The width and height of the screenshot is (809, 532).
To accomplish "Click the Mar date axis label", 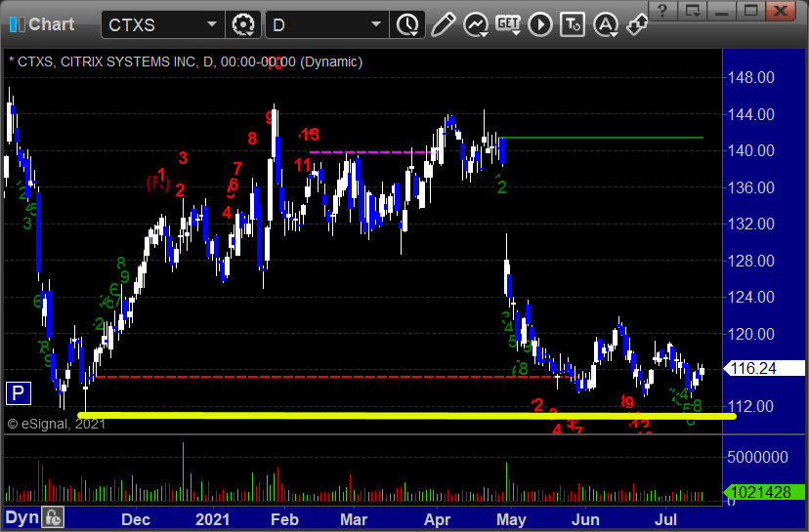I will tap(354, 519).
